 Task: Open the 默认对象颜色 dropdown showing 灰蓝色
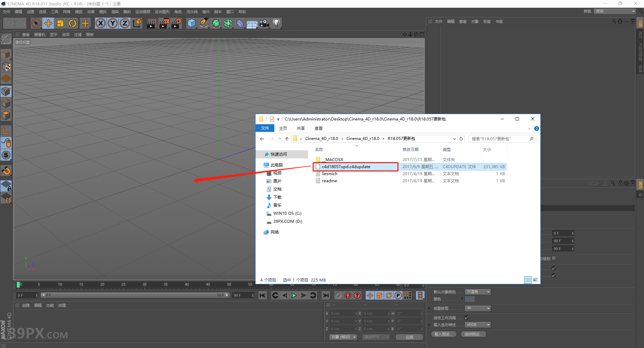click(478, 292)
